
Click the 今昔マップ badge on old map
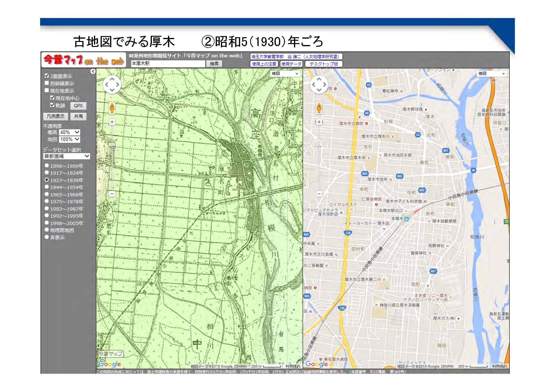[x=111, y=354]
